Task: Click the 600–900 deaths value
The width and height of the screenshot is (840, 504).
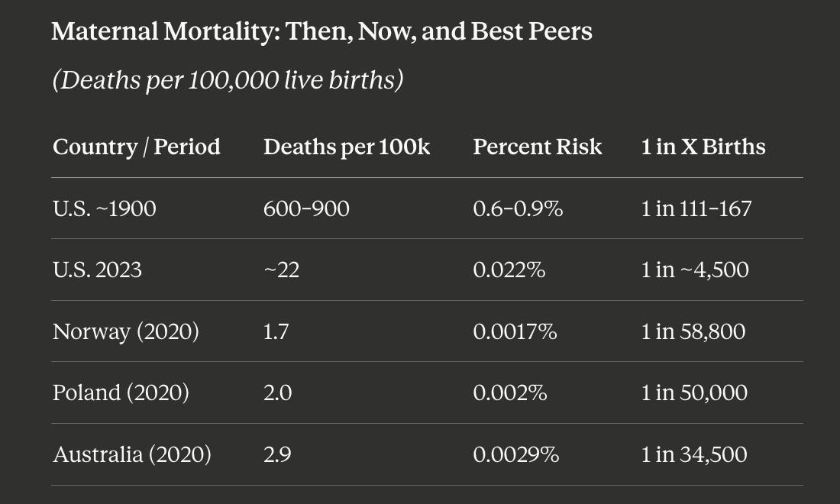Action: pos(306,208)
